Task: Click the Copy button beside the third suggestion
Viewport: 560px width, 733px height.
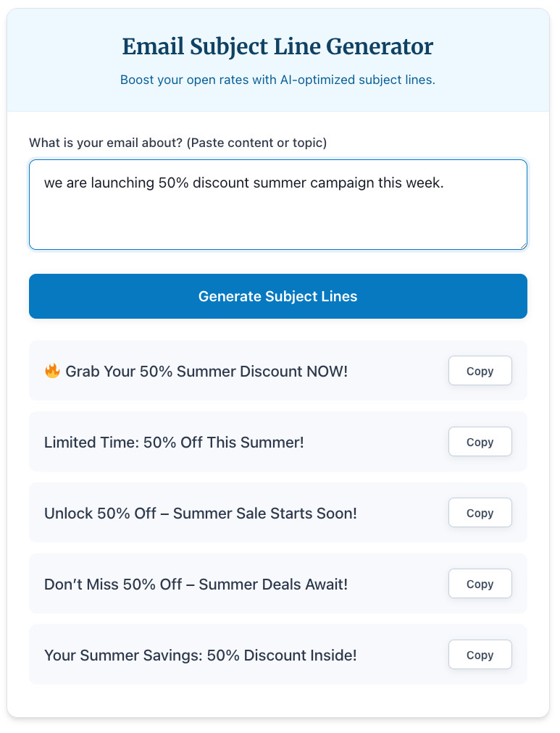Action: click(480, 512)
